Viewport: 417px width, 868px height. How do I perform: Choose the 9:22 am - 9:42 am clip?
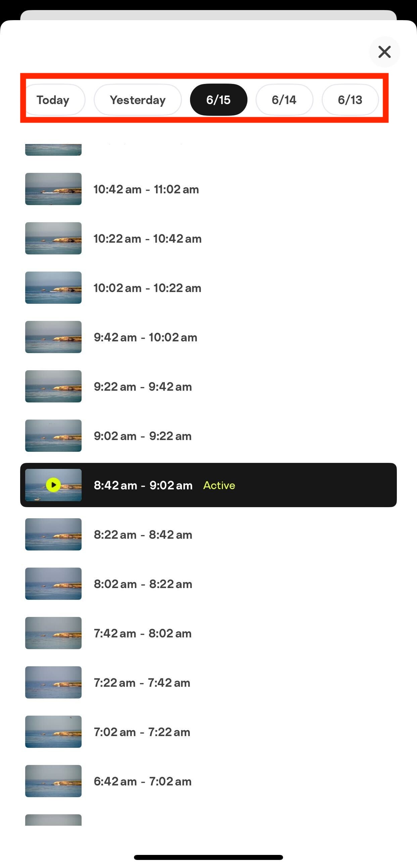[x=208, y=386]
